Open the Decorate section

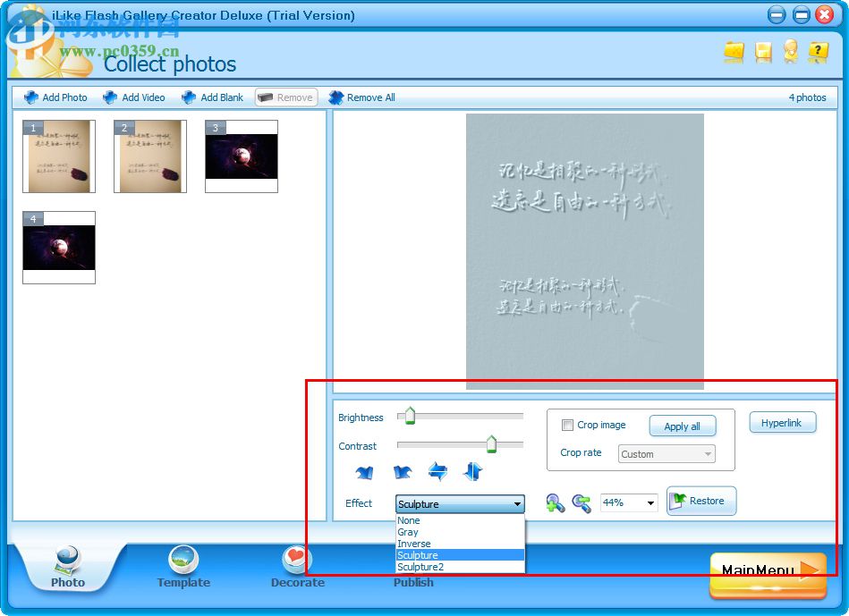pos(297,570)
